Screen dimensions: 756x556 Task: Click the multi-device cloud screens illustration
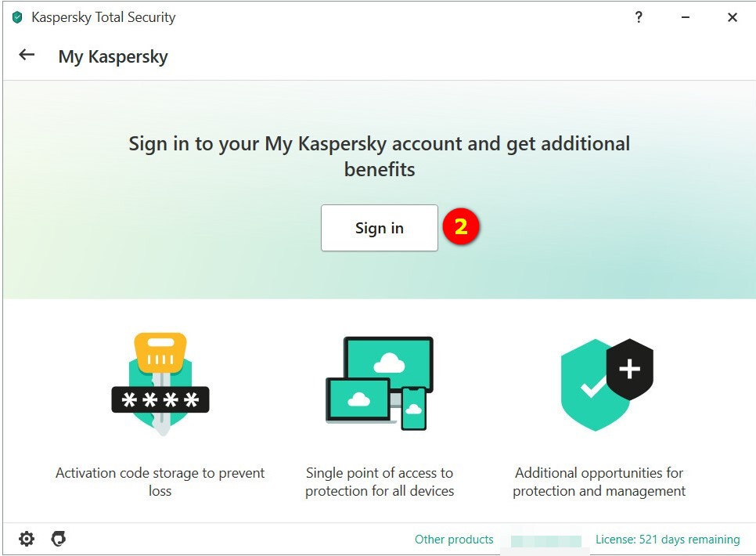point(379,384)
